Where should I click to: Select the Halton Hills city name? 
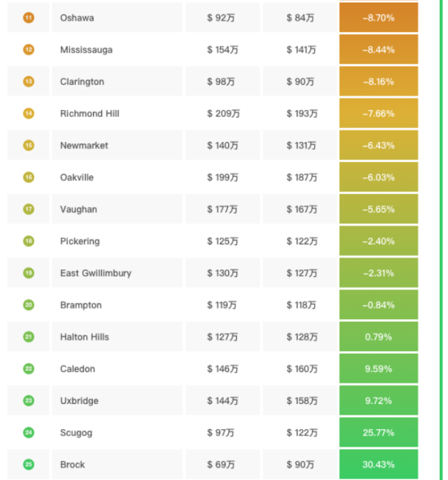click(x=84, y=337)
